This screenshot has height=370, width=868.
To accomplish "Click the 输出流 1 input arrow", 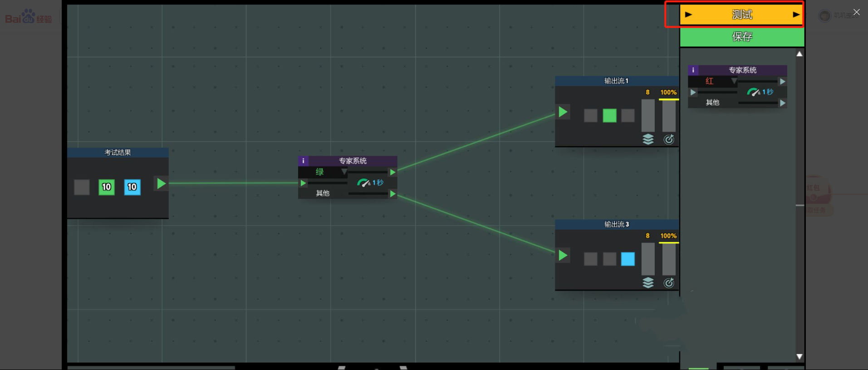I will pyautogui.click(x=563, y=112).
